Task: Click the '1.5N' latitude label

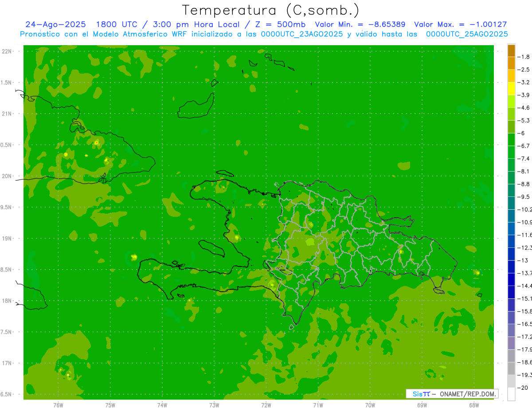Action: click(x=6, y=82)
